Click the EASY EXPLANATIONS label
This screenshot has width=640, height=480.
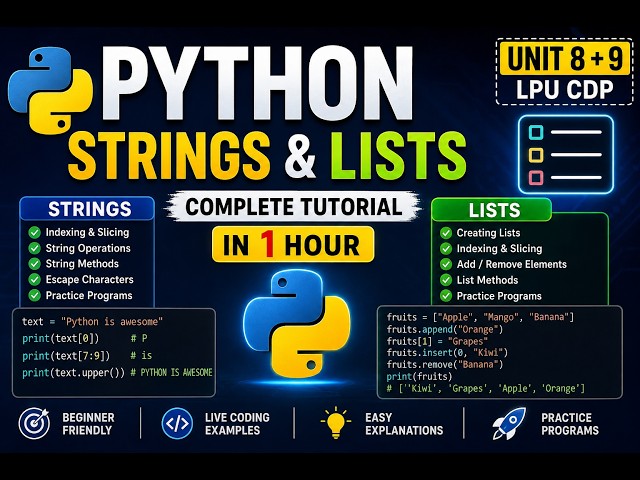click(x=404, y=424)
